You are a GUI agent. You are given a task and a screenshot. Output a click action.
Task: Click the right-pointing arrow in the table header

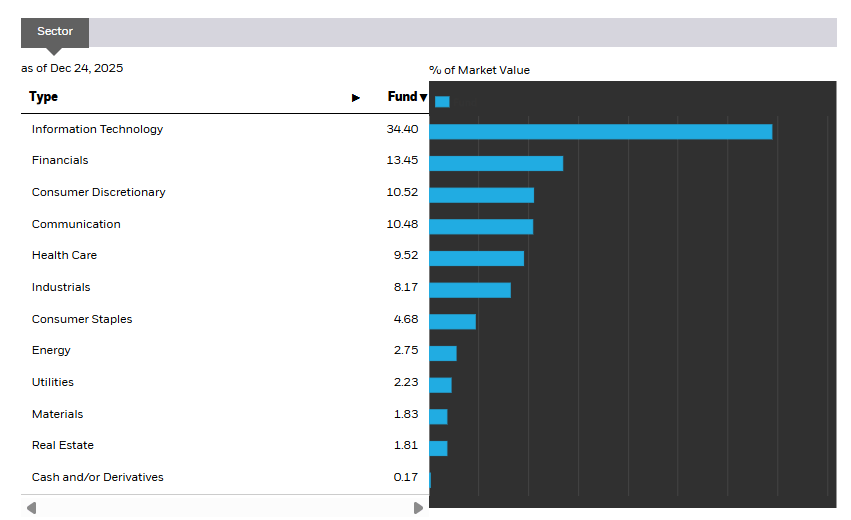(x=356, y=98)
